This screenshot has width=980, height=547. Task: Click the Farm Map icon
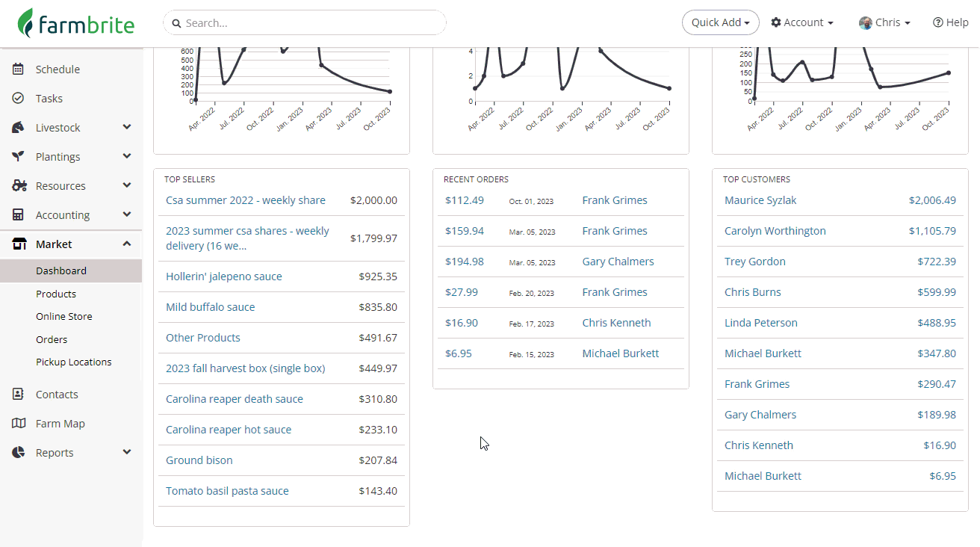(19, 424)
